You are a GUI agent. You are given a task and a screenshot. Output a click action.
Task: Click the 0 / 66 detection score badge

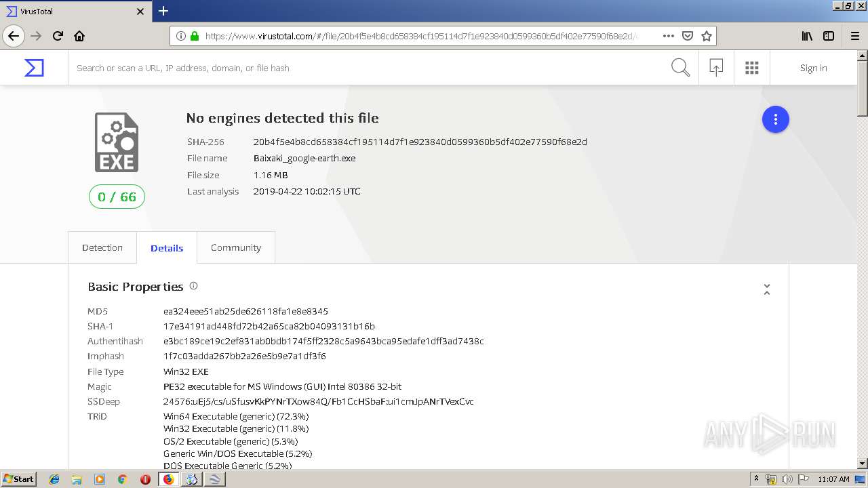click(x=117, y=197)
